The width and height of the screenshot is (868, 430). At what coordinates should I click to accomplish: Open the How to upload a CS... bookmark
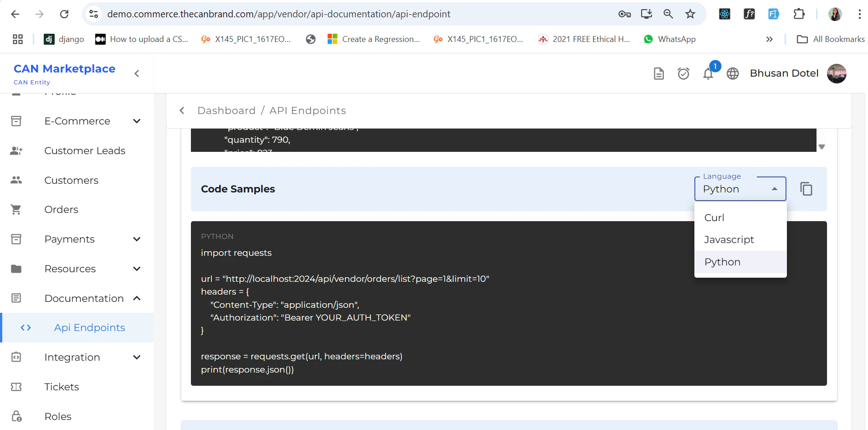(141, 39)
